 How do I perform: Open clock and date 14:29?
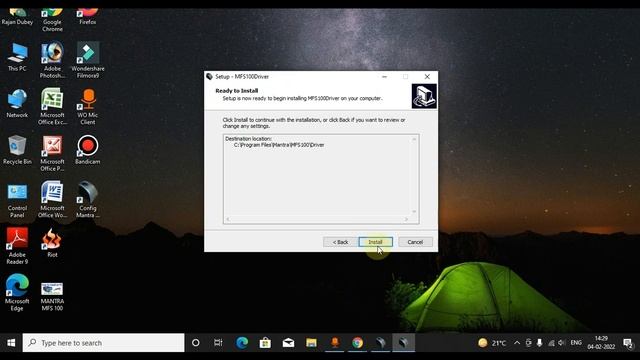point(601,343)
